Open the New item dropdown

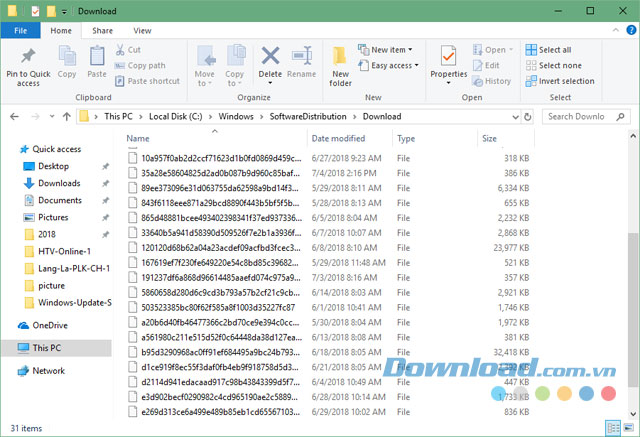pyautogui.click(x=385, y=50)
